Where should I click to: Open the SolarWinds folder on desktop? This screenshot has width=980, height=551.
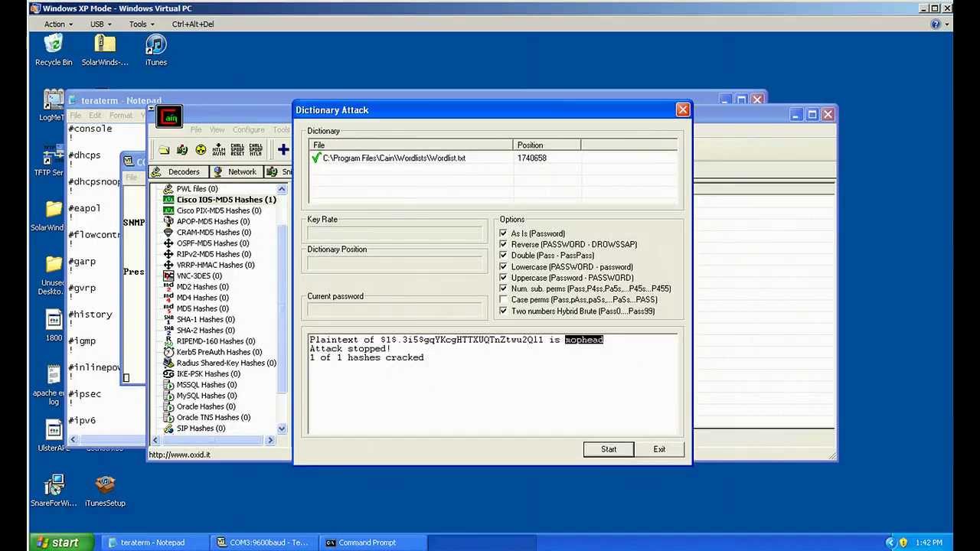[x=105, y=51]
